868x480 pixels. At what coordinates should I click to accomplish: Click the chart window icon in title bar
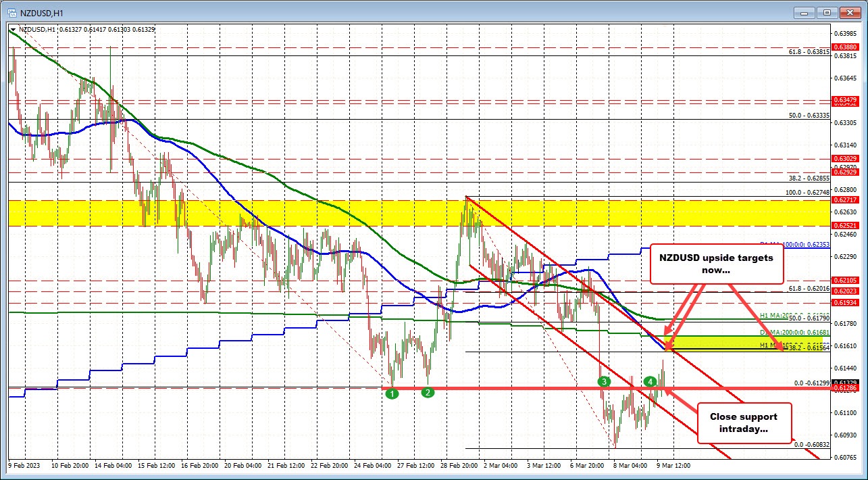click(13, 12)
